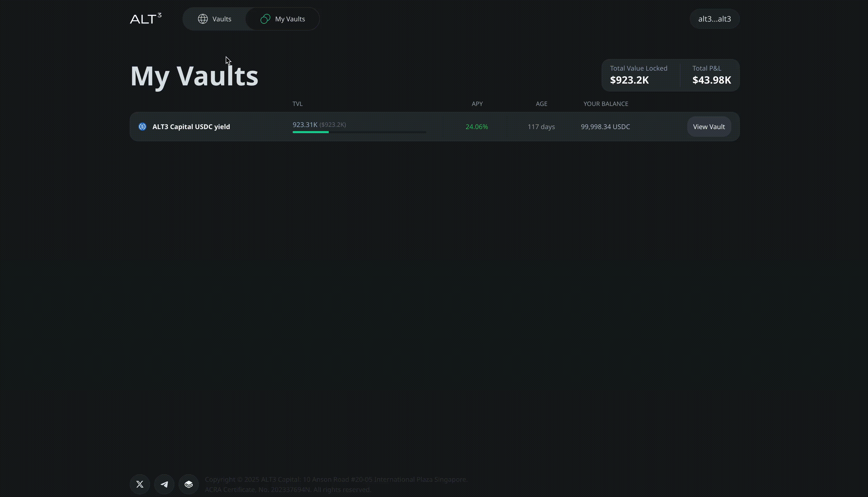Viewport: 868px width, 497px height.
Task: Click the green TVL progress bar
Action: pyautogui.click(x=310, y=132)
